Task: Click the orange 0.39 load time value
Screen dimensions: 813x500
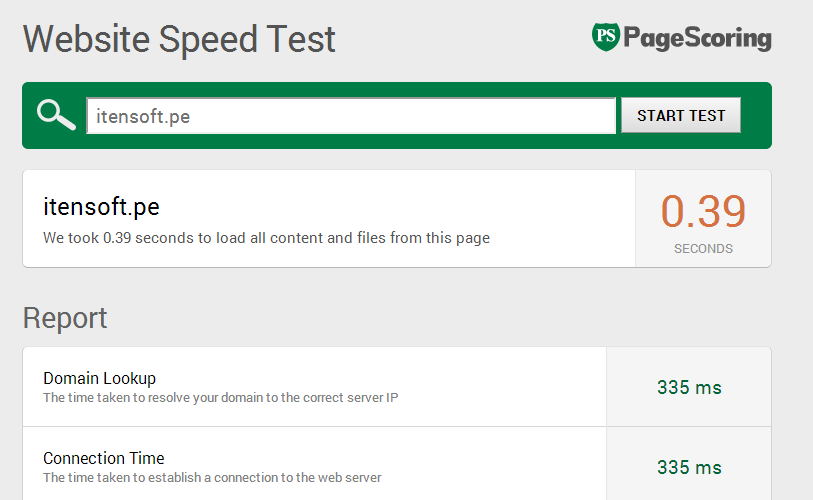Action: pos(703,211)
